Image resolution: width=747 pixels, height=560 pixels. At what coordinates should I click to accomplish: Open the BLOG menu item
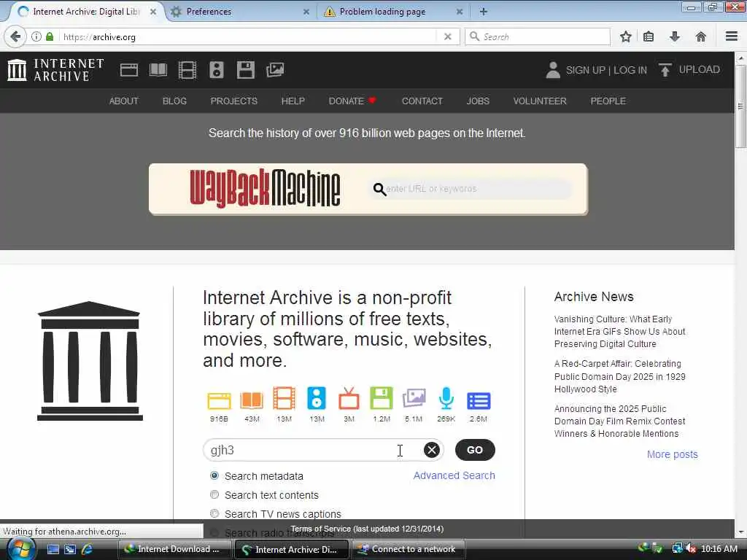(x=174, y=101)
